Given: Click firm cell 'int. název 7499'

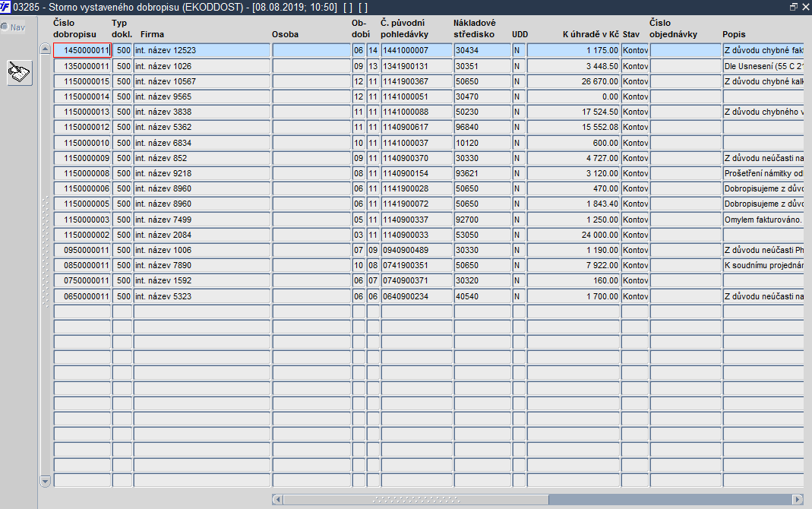Looking at the screenshot, I should point(202,220).
